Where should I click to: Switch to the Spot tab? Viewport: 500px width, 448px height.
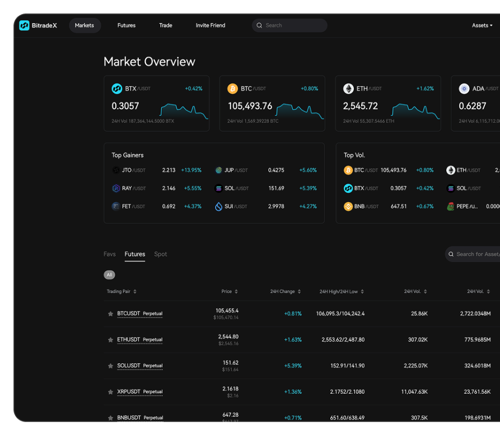(161, 254)
